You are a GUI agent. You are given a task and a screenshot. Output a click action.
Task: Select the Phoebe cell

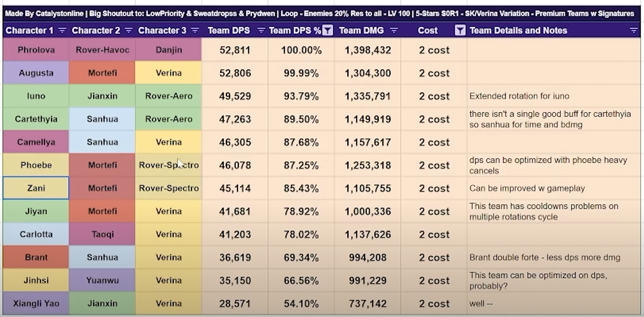pyautogui.click(x=36, y=165)
